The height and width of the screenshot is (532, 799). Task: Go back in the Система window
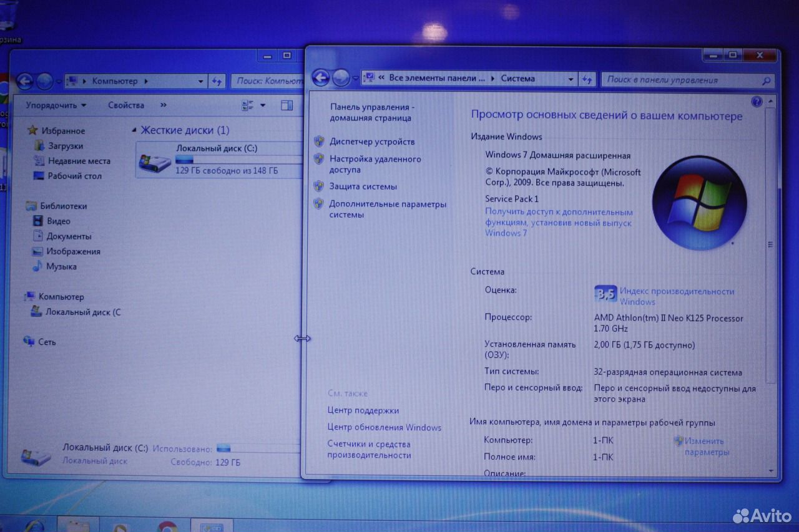320,78
